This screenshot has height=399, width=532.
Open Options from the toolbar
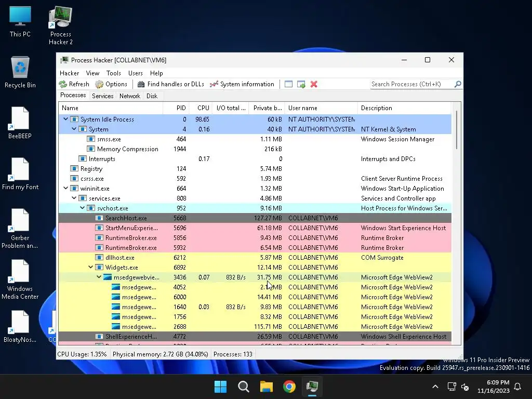[111, 84]
